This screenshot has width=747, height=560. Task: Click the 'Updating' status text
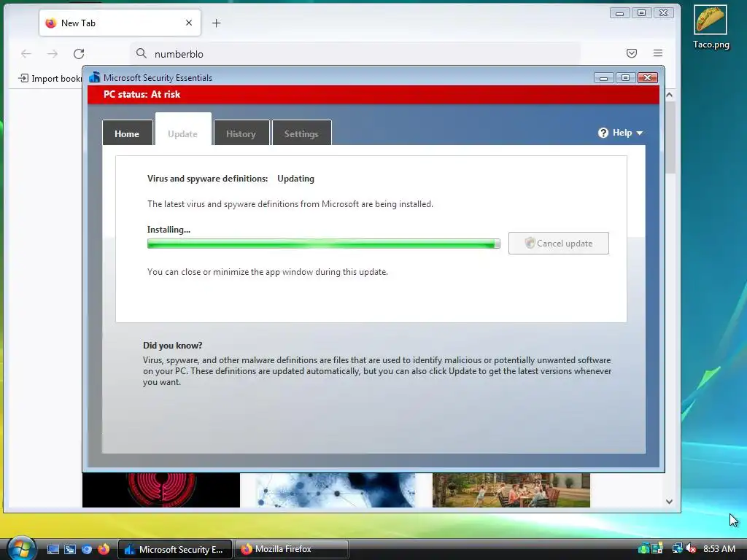296,179
